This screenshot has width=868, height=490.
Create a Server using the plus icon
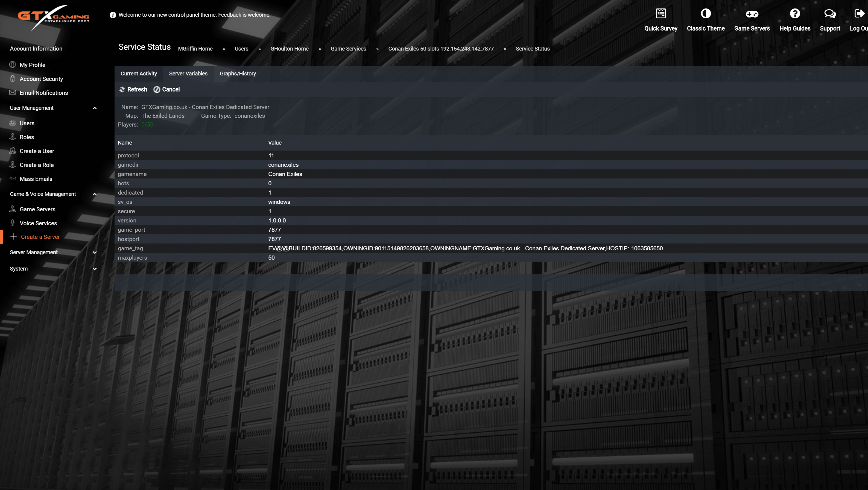(40, 237)
